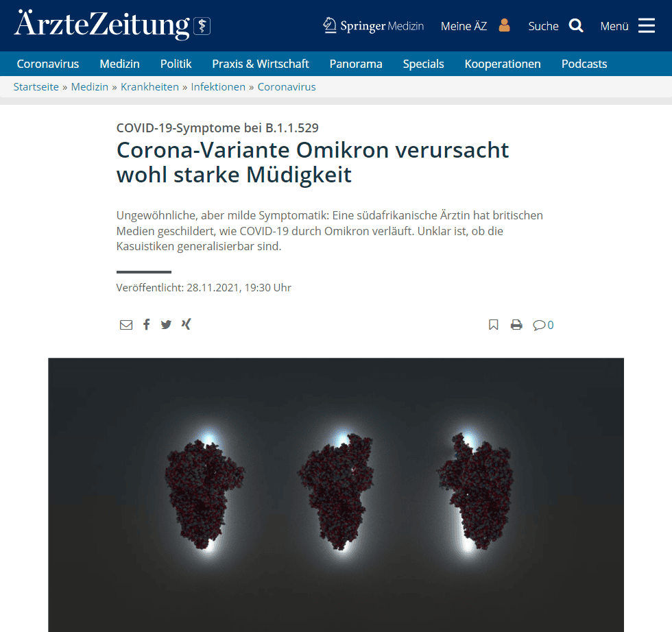Click the search magnifier icon
This screenshot has width=672, height=632.
click(576, 26)
